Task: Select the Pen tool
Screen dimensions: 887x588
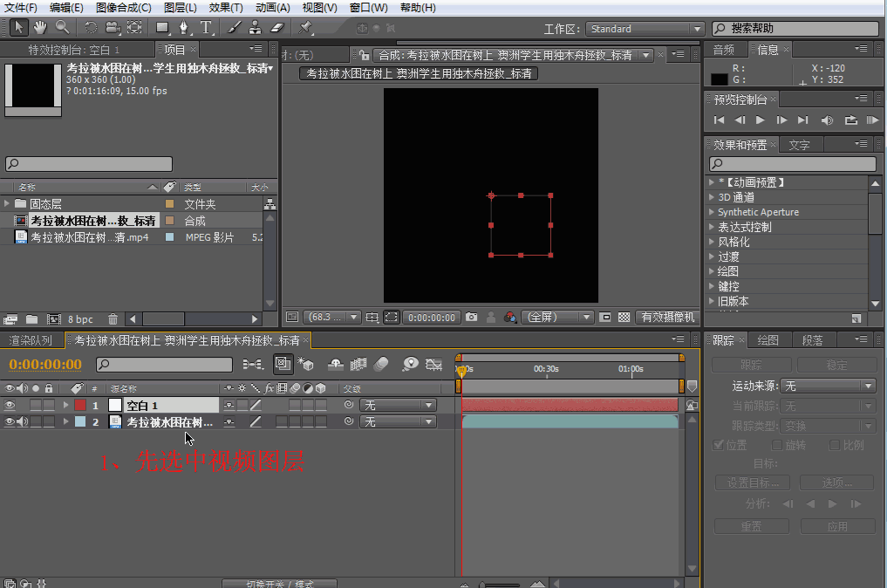Action: click(184, 27)
